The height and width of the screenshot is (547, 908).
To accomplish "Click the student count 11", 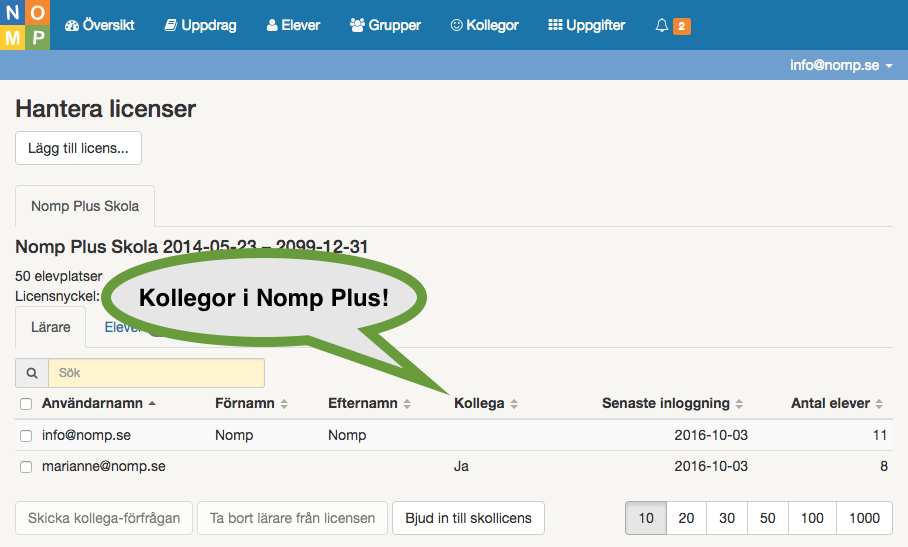I will [x=880, y=435].
